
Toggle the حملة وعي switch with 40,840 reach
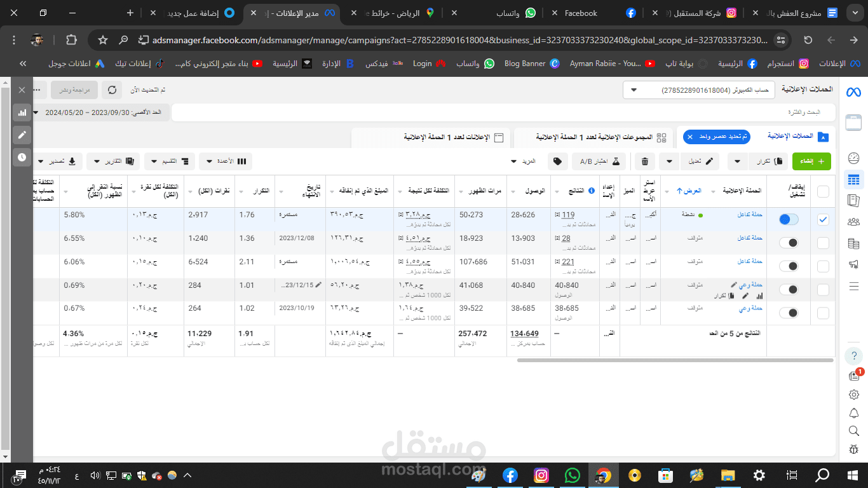[789, 290]
